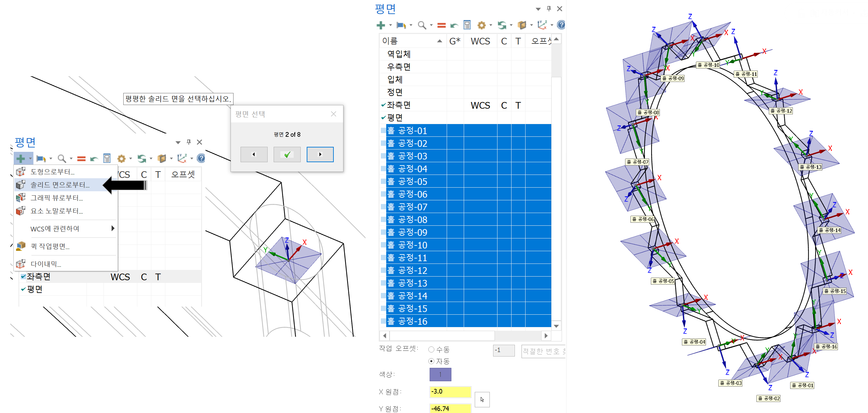Select the 자동 work offset radio button
Viewport: 868px width, 413px height.
[431, 361]
